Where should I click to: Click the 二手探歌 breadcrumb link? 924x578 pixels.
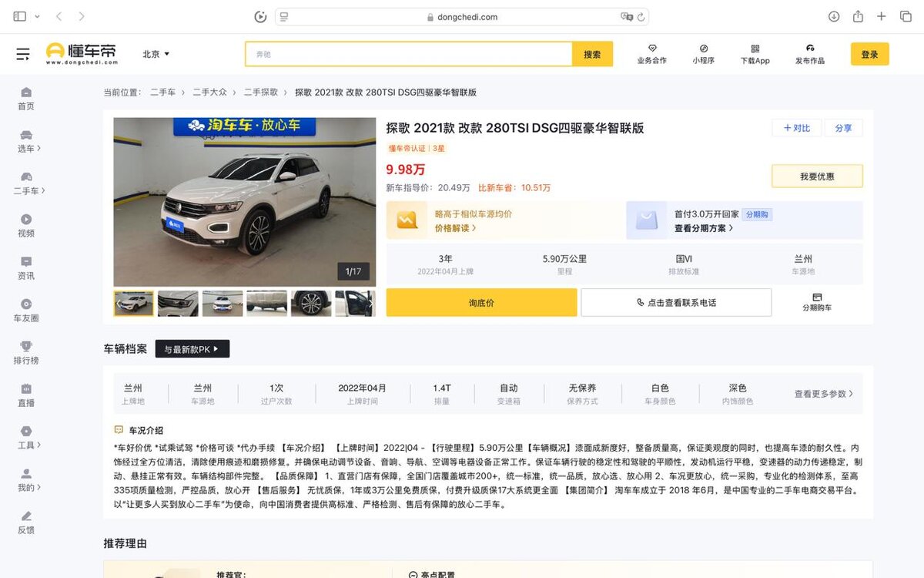[261, 92]
